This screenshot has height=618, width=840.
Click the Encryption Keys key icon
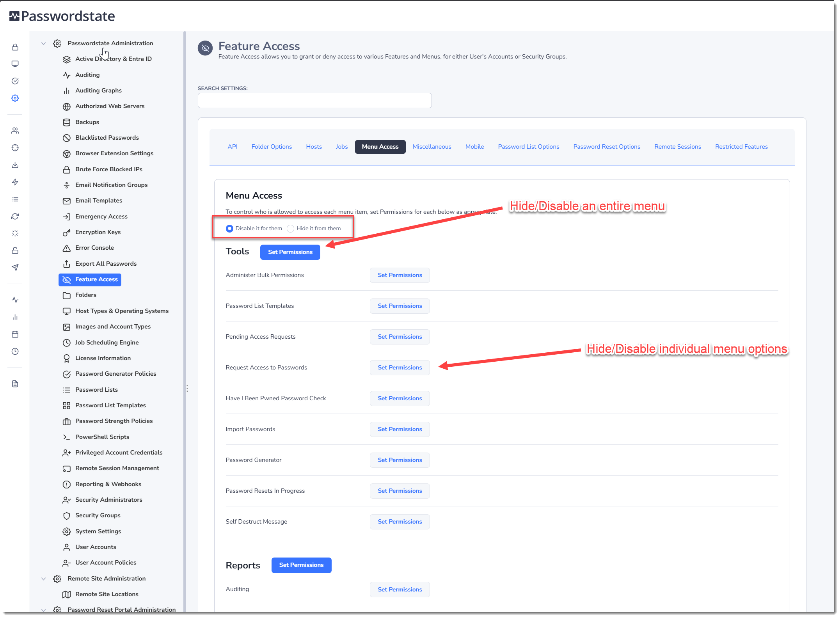pyautogui.click(x=67, y=233)
